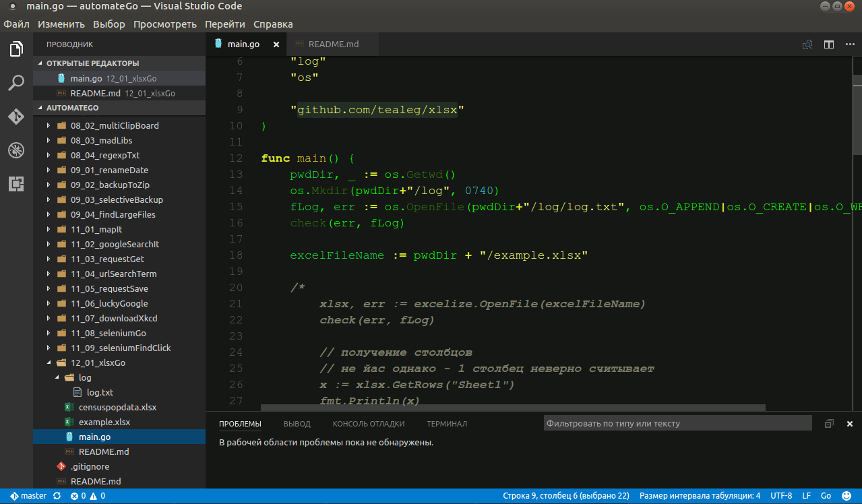Maximize the bottom panel size
Viewport: 862px width, 504px height.
[x=829, y=424]
